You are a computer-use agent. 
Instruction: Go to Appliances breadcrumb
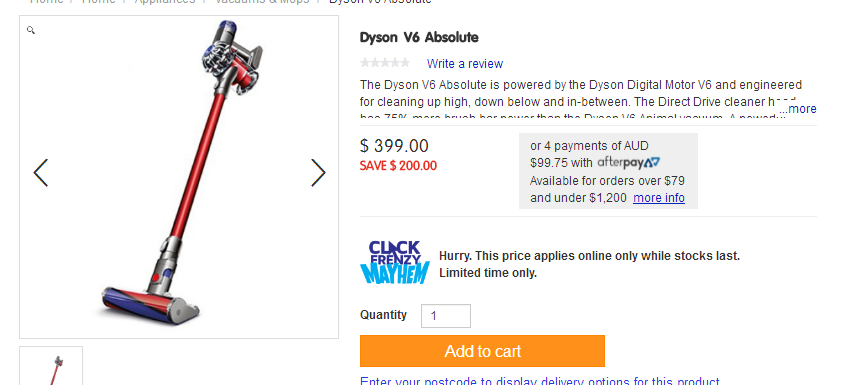click(x=165, y=2)
